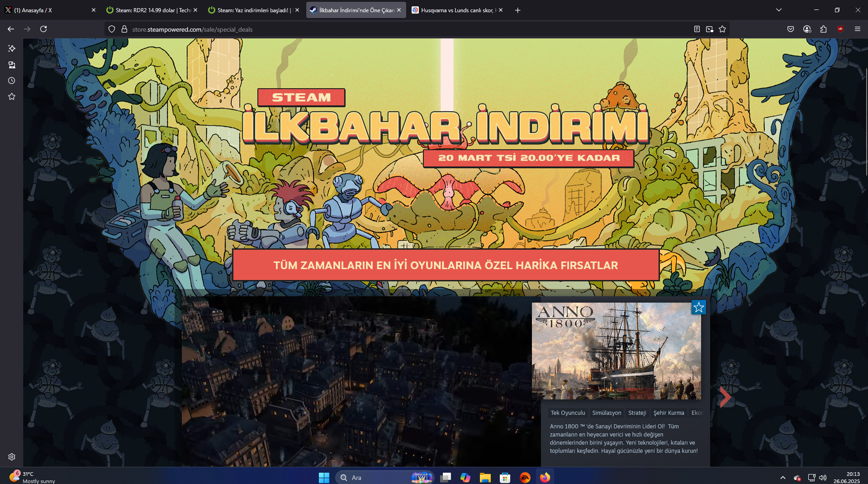This screenshot has width=868, height=484.
Task: Open video in picture-in-picture
Action: [710, 29]
